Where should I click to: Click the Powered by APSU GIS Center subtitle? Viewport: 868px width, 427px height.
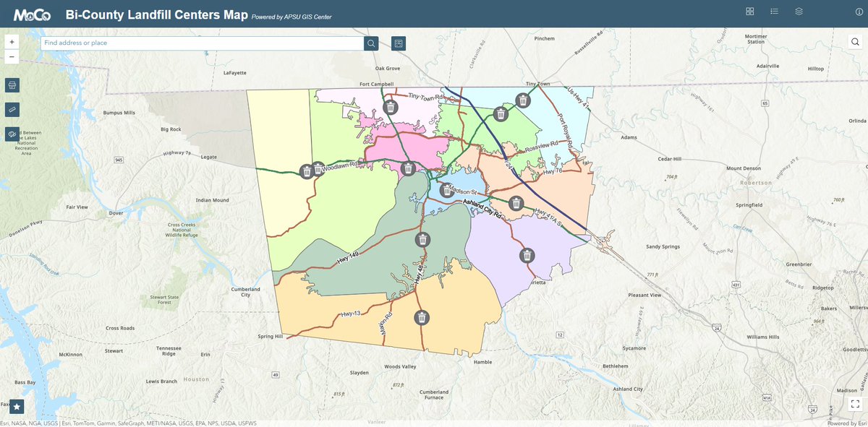click(292, 17)
